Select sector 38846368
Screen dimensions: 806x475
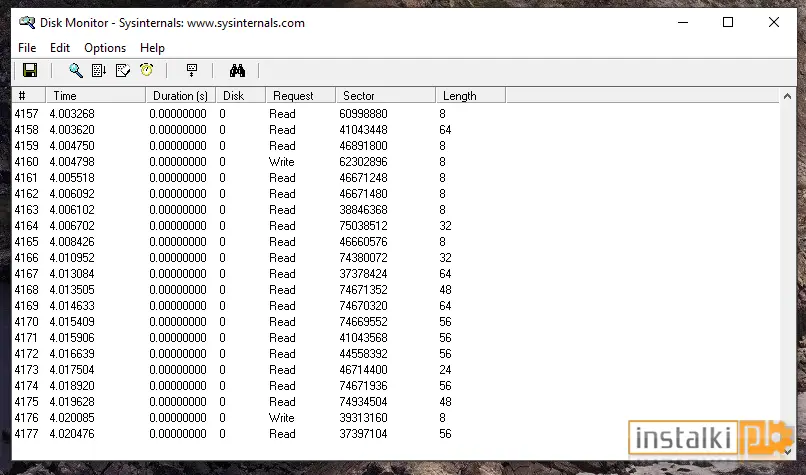tap(363, 210)
